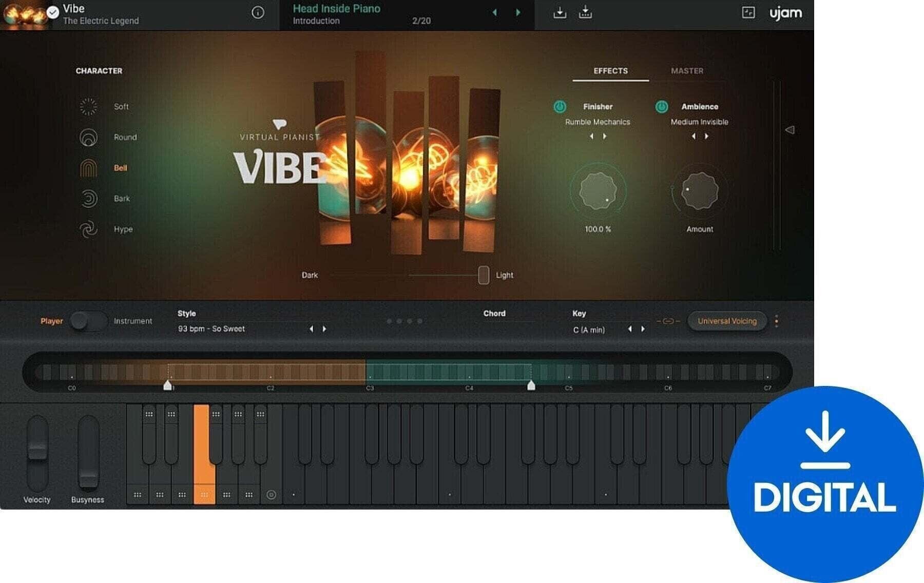Image resolution: width=924 pixels, height=583 pixels.
Task: Select previous Ambience mode
Action: coord(694,136)
